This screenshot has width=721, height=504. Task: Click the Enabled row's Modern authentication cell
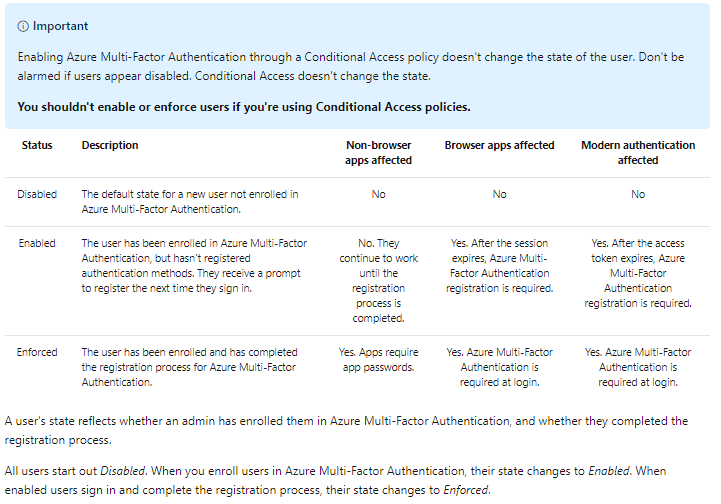[x=638, y=273]
